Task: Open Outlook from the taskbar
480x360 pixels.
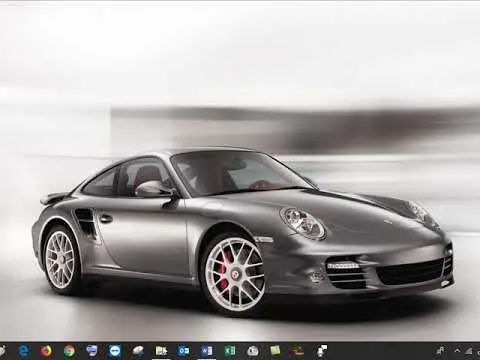Action: click(x=184, y=351)
